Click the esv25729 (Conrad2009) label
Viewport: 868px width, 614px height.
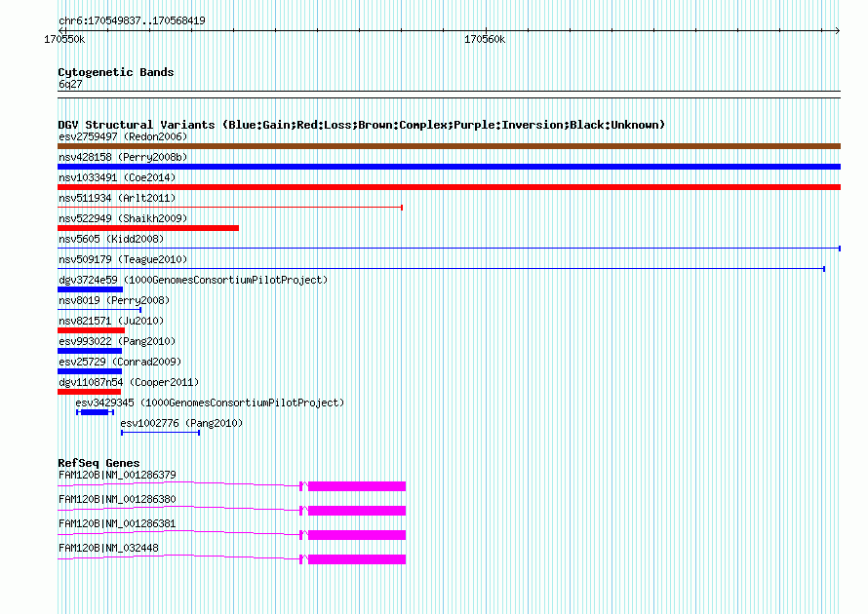pos(120,362)
